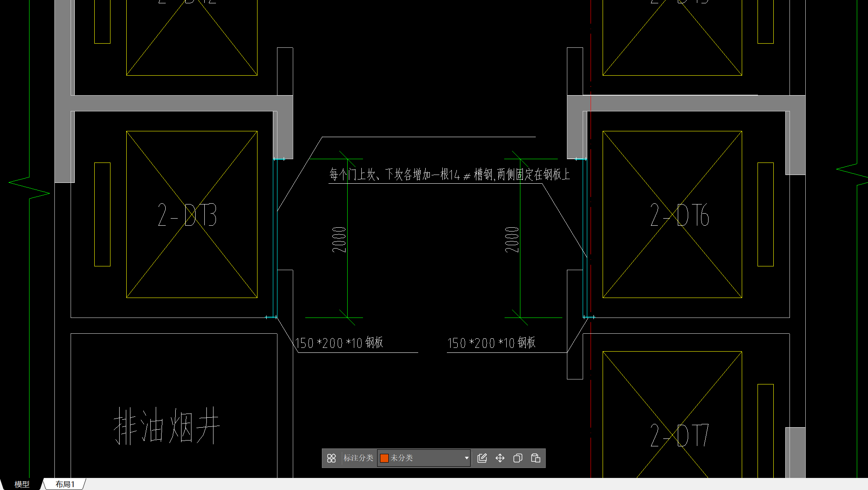Click the 标注分类 label

[358, 458]
